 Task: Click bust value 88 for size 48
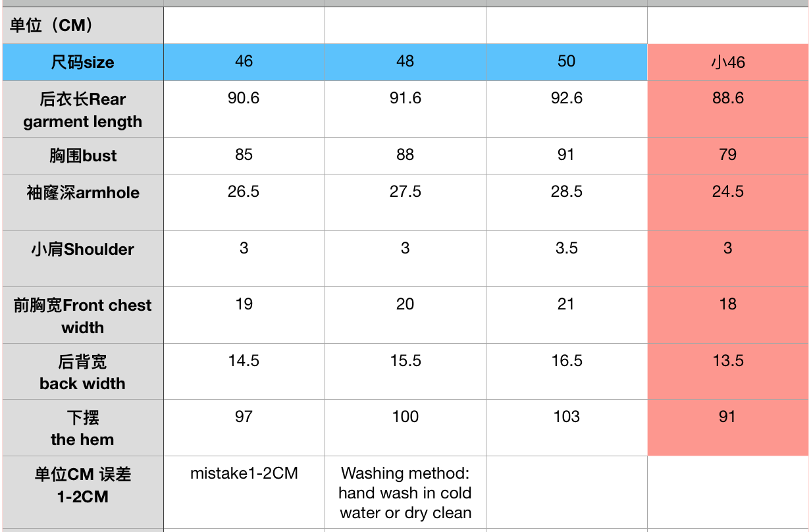tap(405, 155)
